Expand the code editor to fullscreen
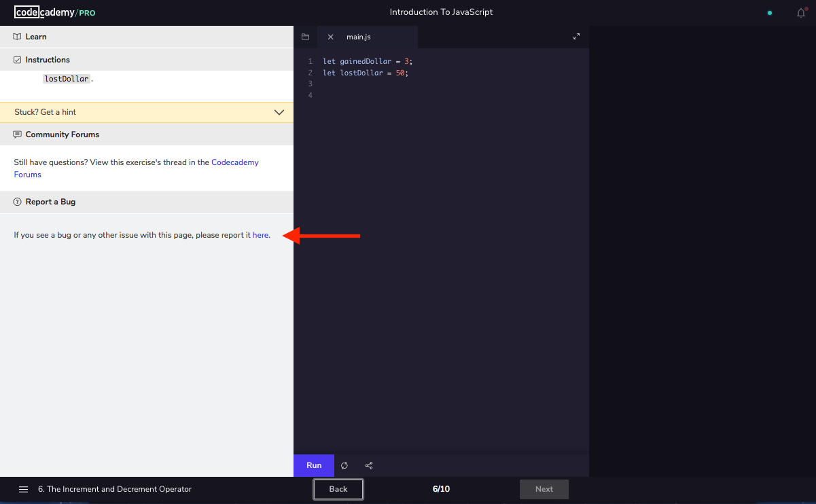 pyautogui.click(x=576, y=37)
